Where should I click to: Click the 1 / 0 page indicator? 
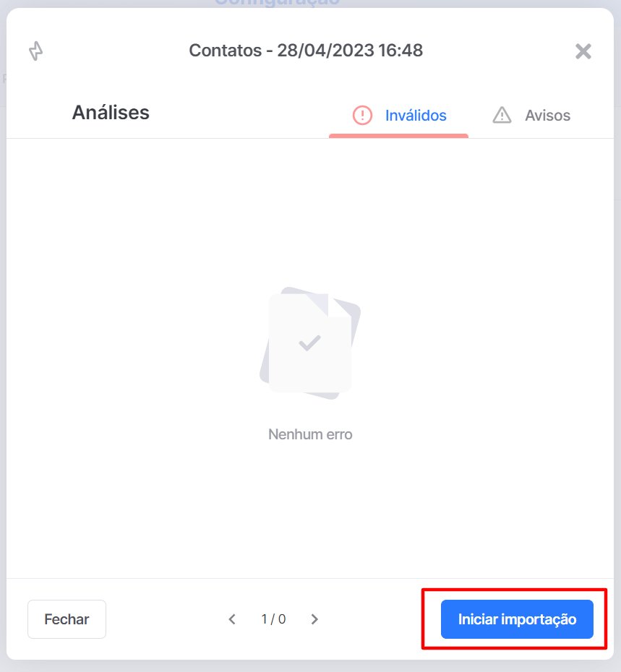tap(273, 619)
